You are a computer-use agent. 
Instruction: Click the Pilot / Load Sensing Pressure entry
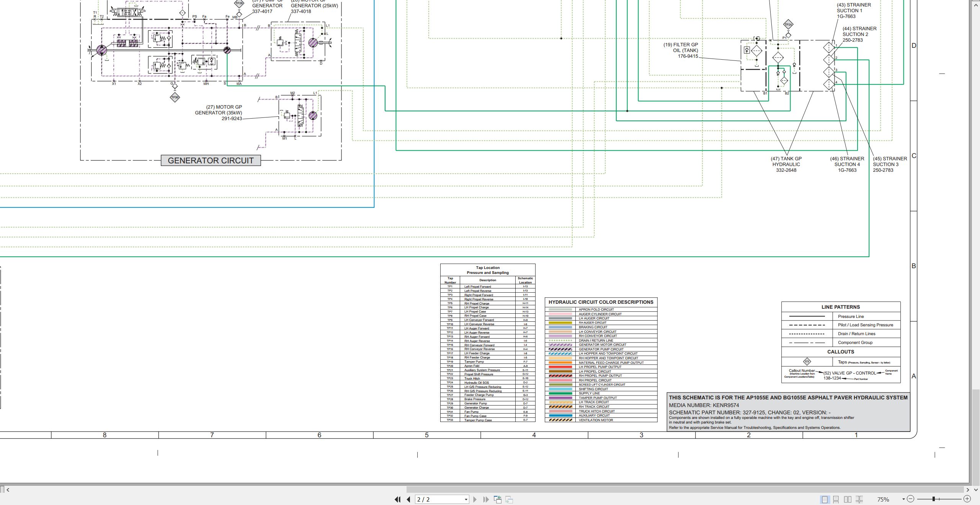click(841, 325)
